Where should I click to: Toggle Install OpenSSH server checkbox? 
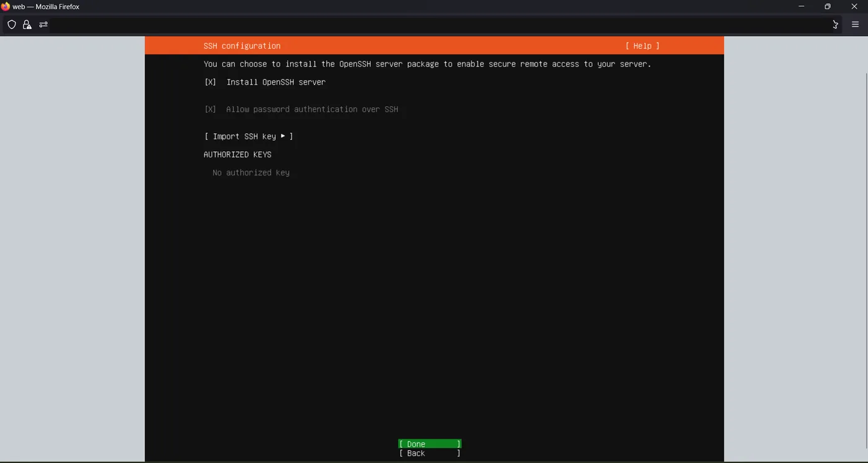(x=210, y=82)
